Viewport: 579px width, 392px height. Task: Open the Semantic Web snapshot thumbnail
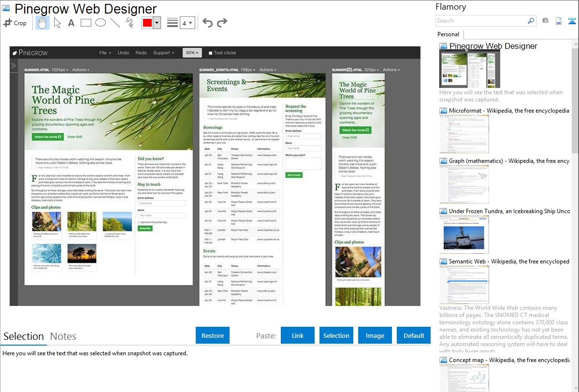464,284
